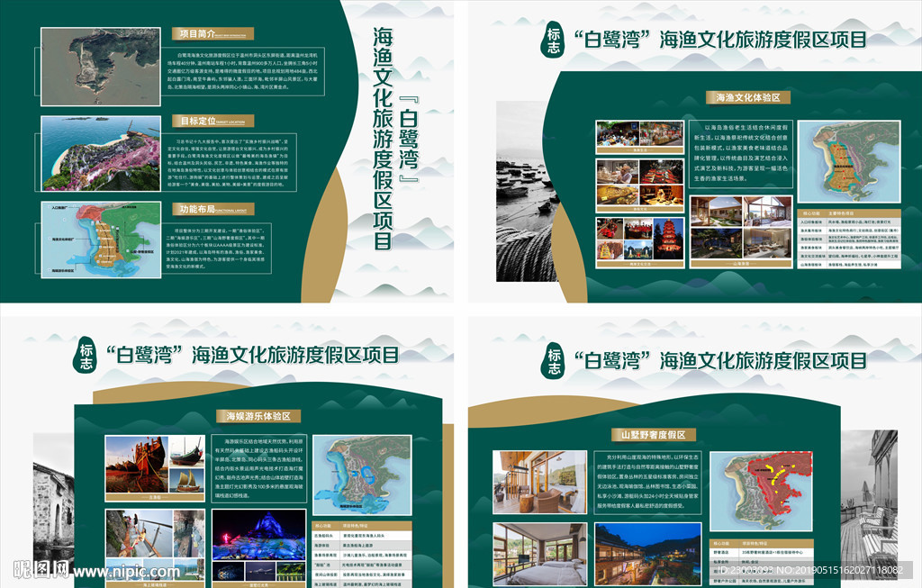Click the 山墅野奢度假区 section label

pos(654,435)
